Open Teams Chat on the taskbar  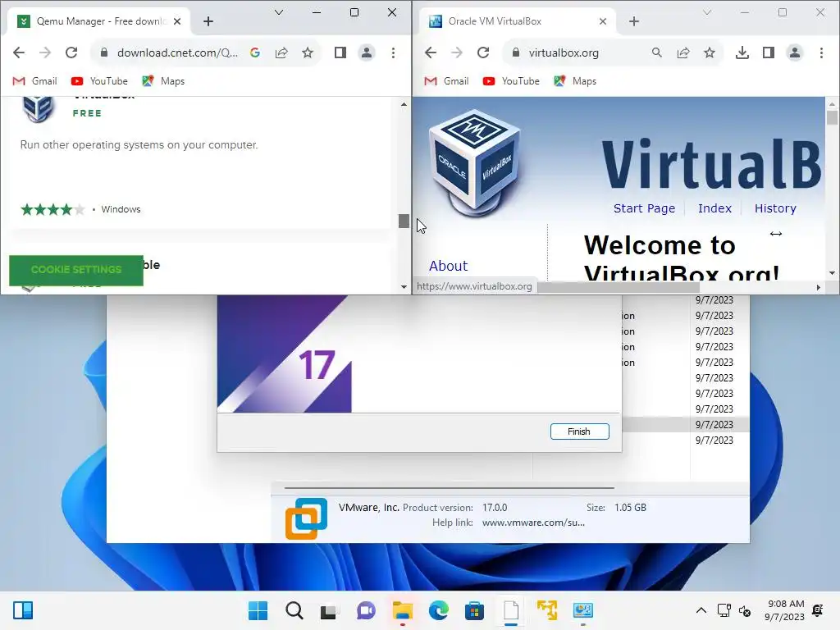pos(366,610)
